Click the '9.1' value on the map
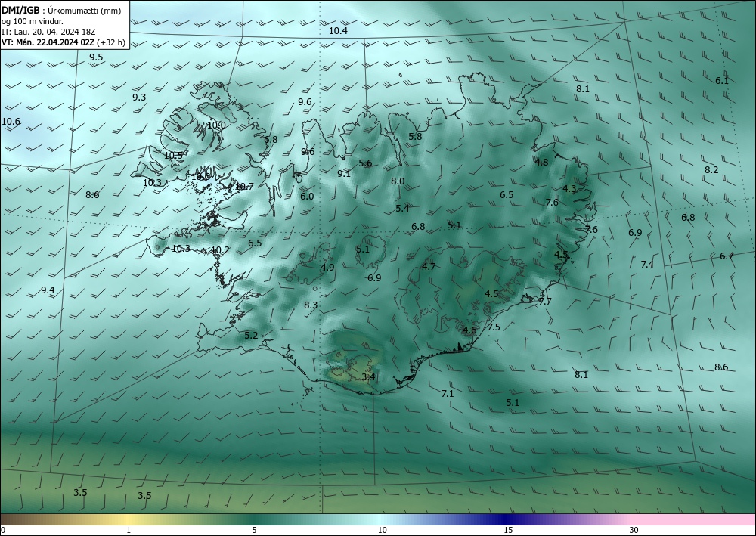 (x=344, y=174)
